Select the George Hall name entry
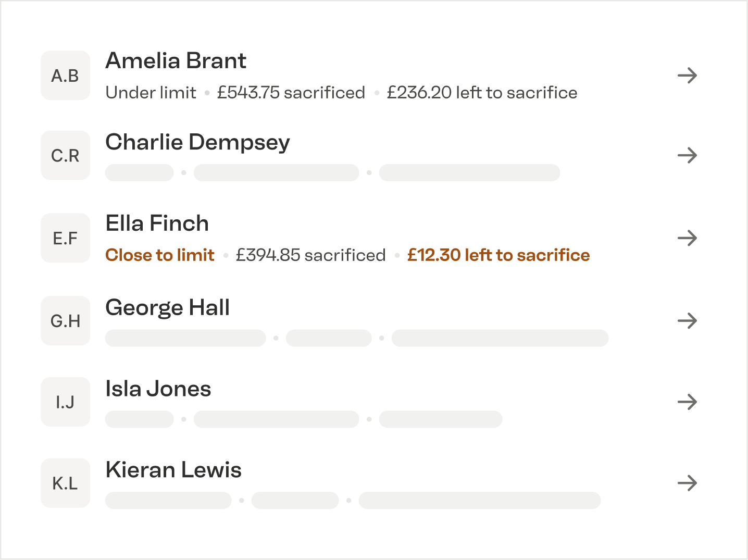Screen dimensions: 748x560 167,307
